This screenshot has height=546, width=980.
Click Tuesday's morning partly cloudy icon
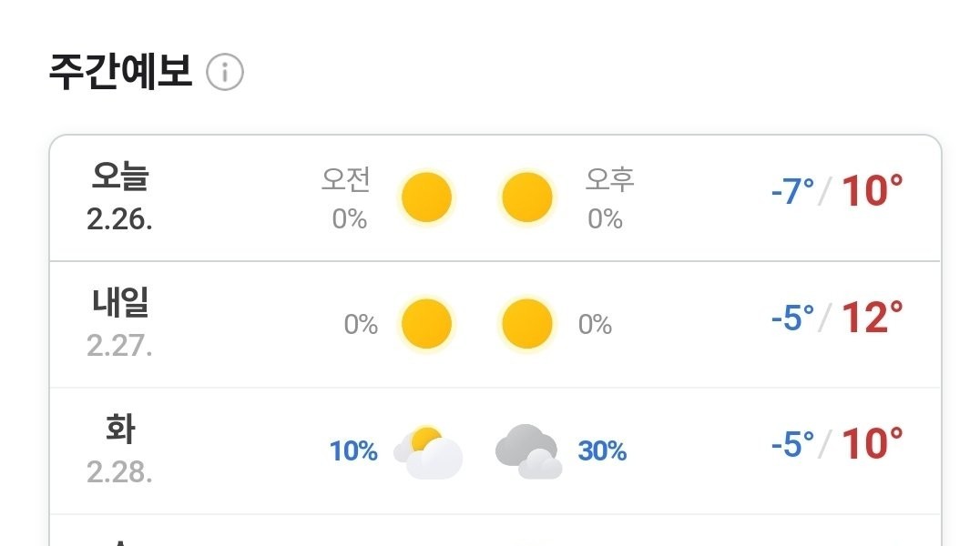428,451
